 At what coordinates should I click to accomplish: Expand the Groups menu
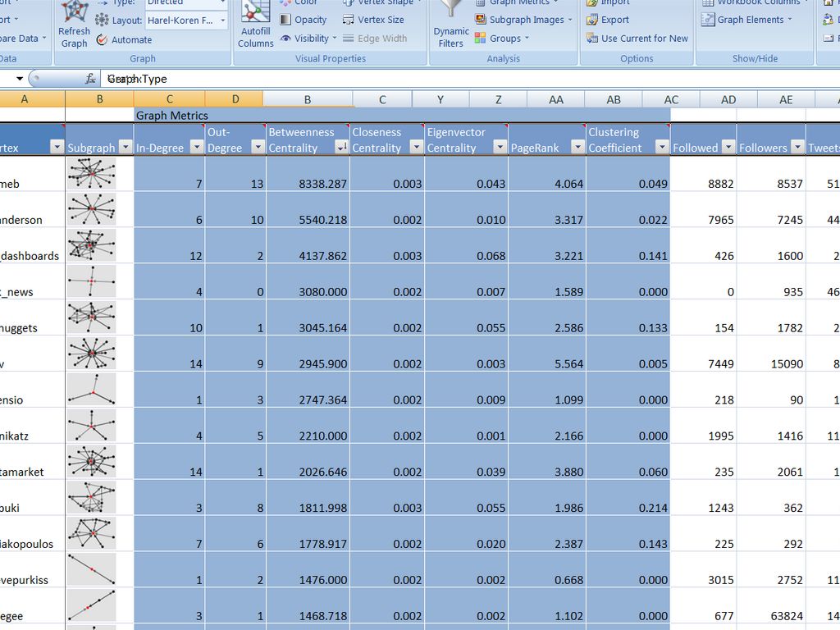[504, 39]
